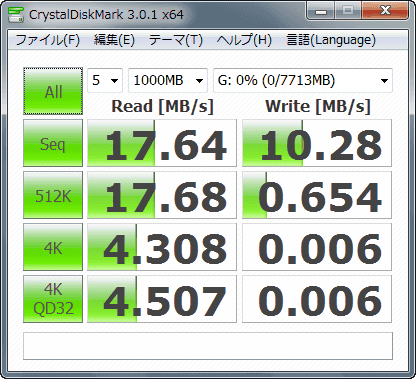Minimize the CrystalDiskMark window
Screen dimensions: 416x379
pyautogui.click(x=321, y=11)
